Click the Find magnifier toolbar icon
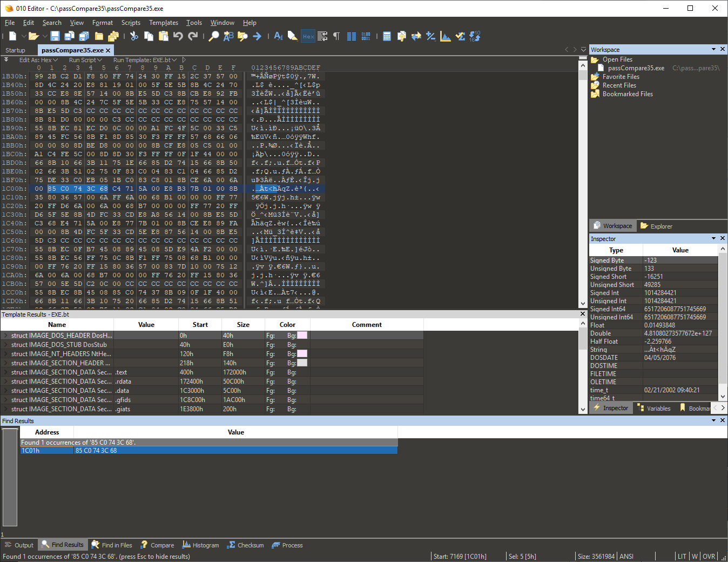Viewport: 728px width, 562px height. click(x=214, y=36)
